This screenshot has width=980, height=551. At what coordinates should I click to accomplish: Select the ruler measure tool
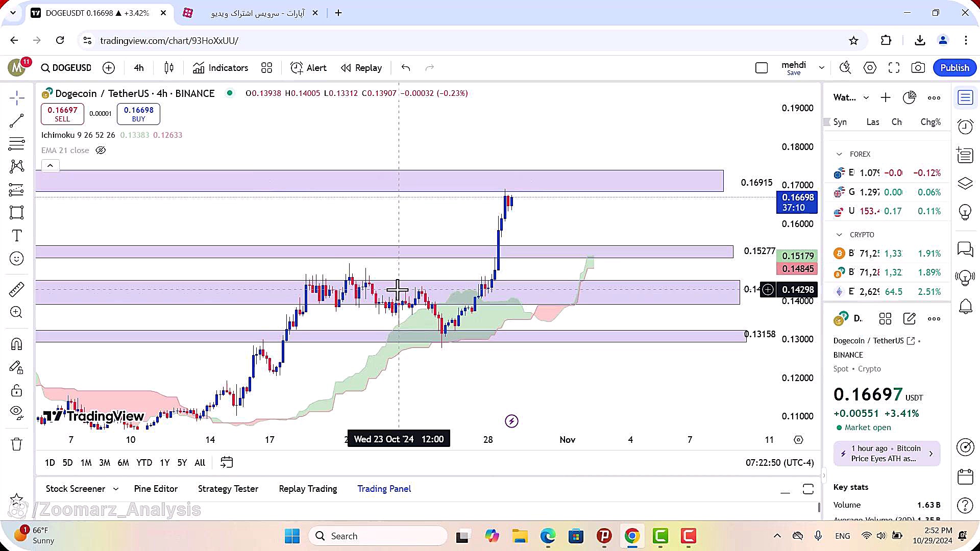coord(16,289)
